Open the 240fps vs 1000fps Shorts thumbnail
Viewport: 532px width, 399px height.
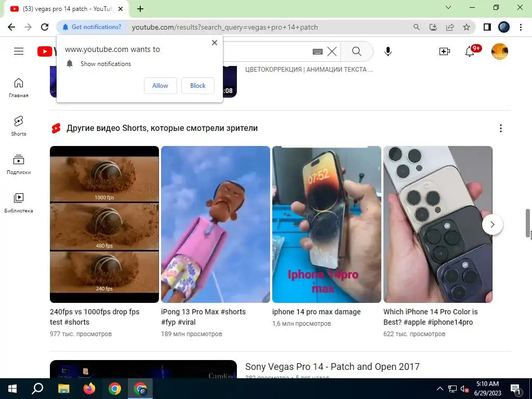coord(104,224)
